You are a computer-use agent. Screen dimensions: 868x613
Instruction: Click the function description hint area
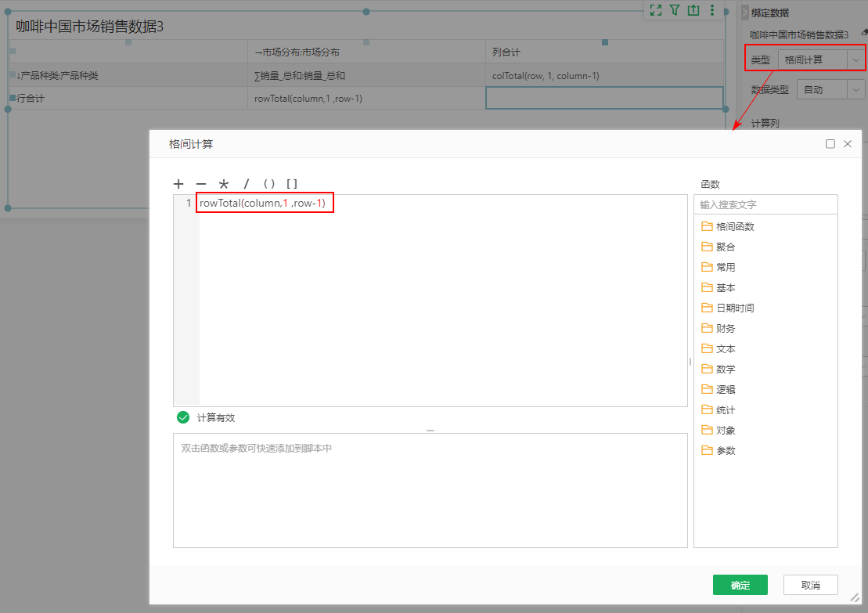pos(430,491)
